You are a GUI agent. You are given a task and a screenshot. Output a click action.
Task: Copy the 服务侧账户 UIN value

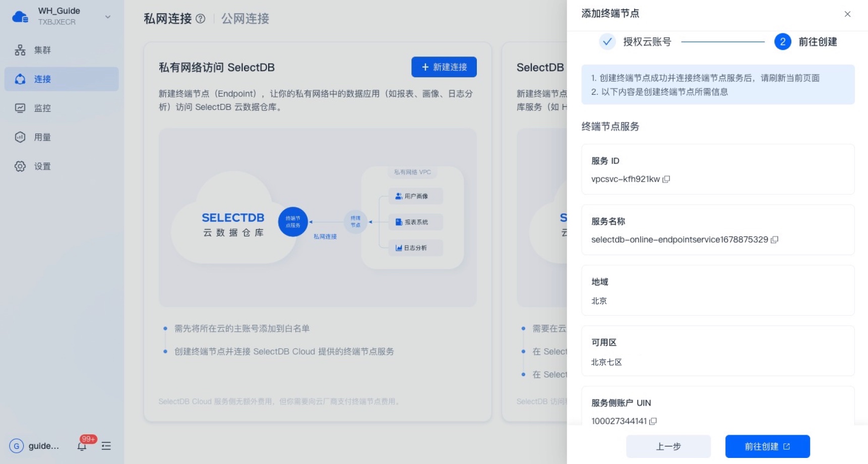[x=653, y=421]
